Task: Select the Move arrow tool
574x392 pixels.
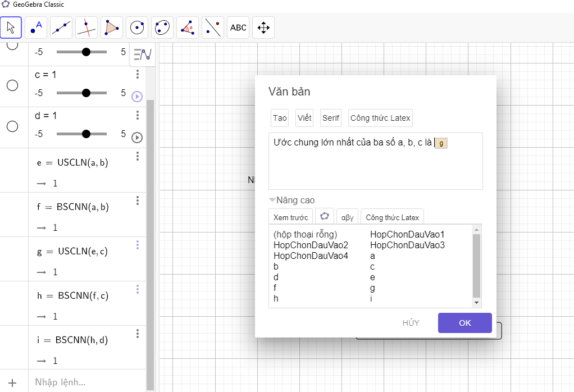Action: pyautogui.click(x=11, y=27)
